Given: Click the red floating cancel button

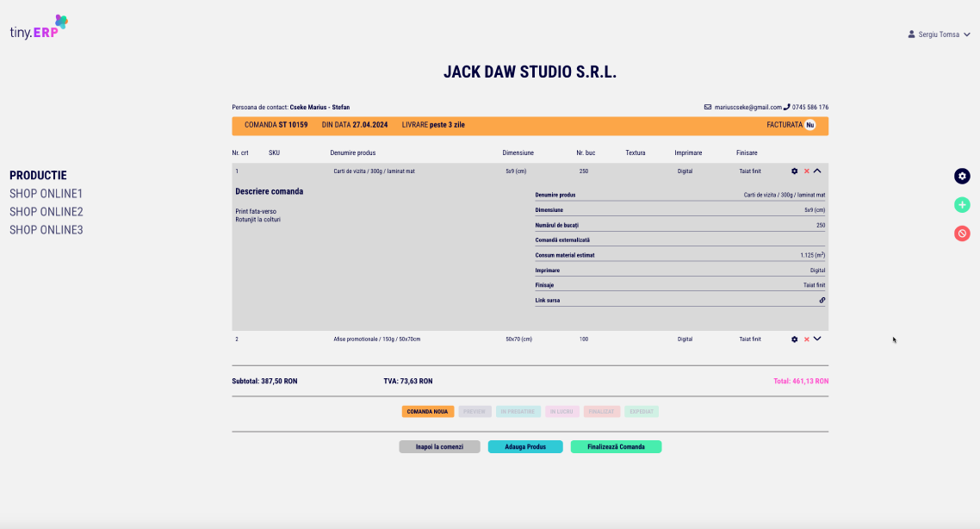Looking at the screenshot, I should (x=962, y=233).
